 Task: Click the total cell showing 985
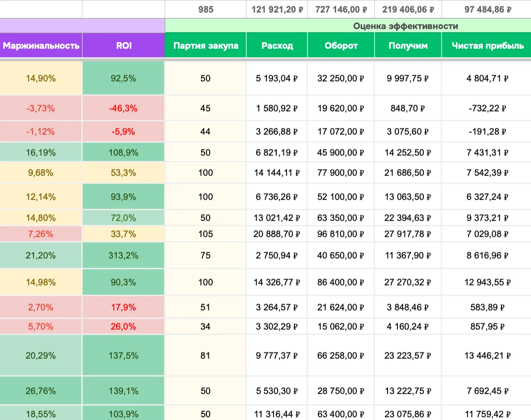pyautogui.click(x=206, y=9)
